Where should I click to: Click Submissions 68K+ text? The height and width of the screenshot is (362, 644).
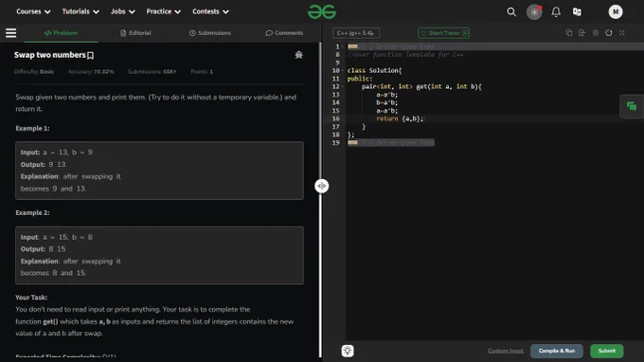pos(152,71)
